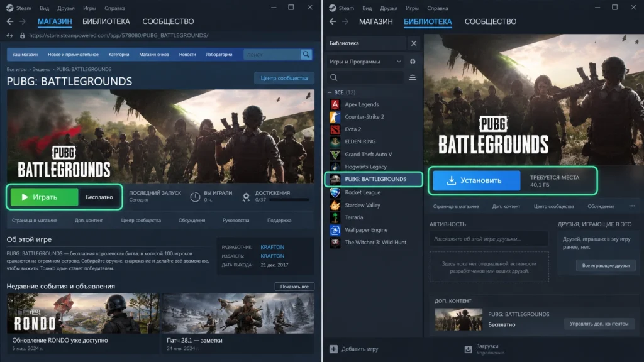Open the three-dots more options menu

coord(631,206)
